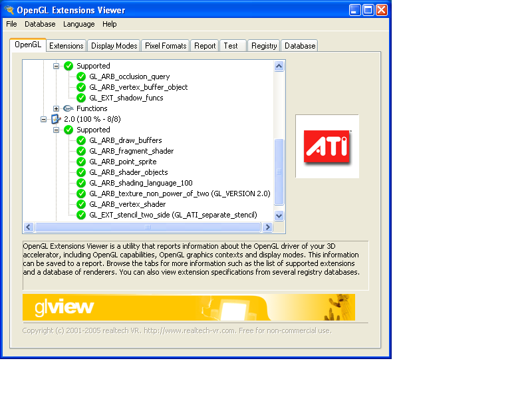Image resolution: width=532 pixels, height=399 pixels.
Task: Select GL_ARB_shading_language_100 in the tree
Action: [x=140, y=183]
